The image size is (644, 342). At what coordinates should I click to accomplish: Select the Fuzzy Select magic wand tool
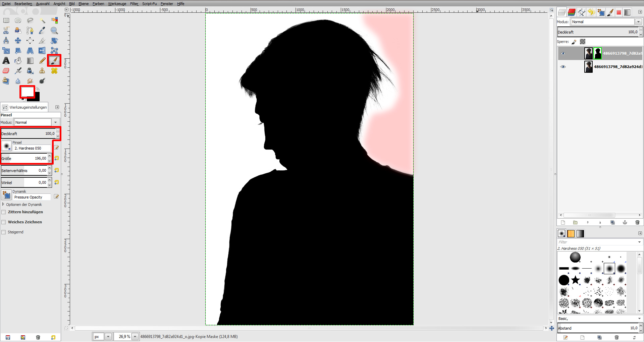42,20
